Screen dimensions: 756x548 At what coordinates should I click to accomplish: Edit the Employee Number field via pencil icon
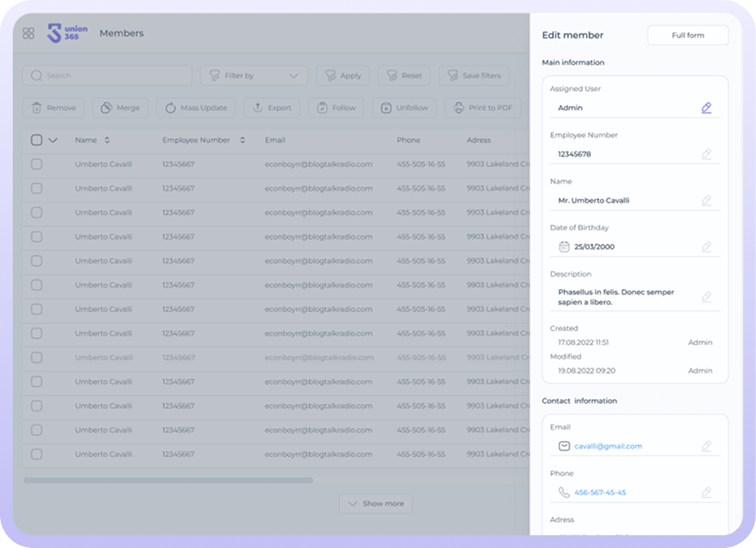click(x=706, y=155)
